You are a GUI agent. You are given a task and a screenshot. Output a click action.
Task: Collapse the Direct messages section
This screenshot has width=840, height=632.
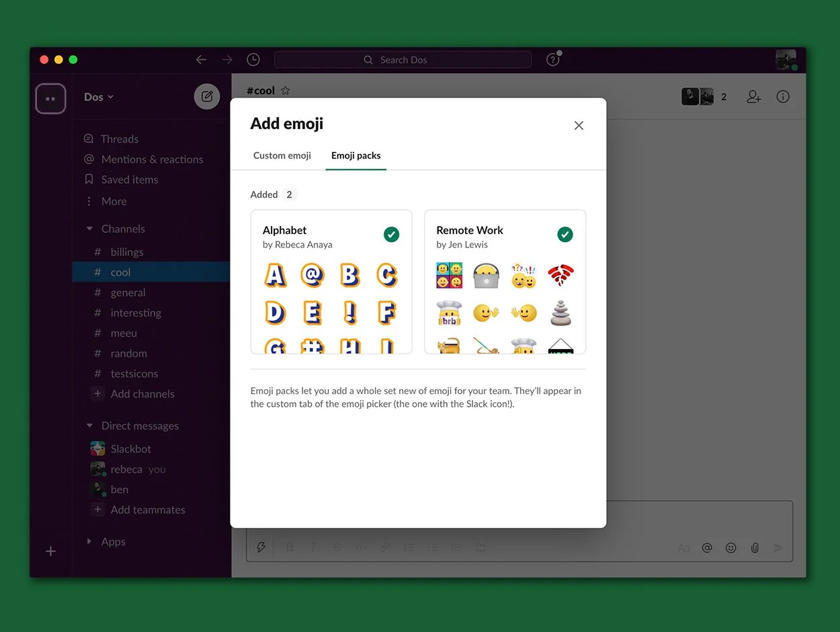point(89,426)
